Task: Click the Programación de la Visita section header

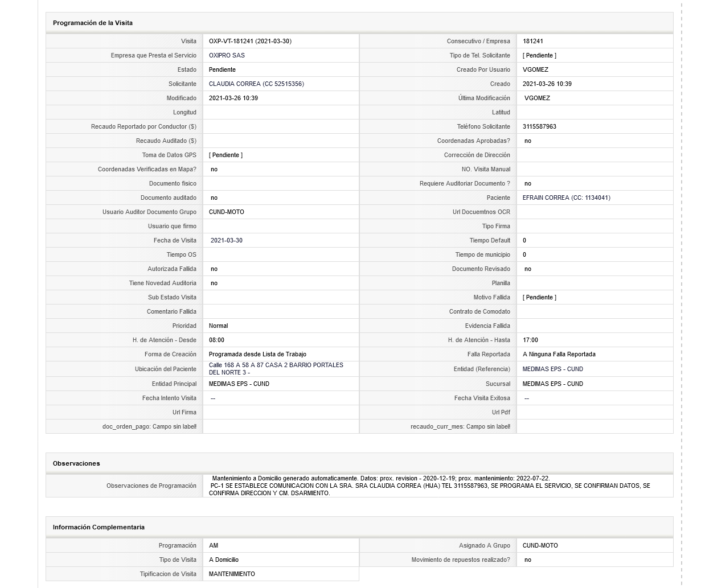Action: tap(93, 23)
